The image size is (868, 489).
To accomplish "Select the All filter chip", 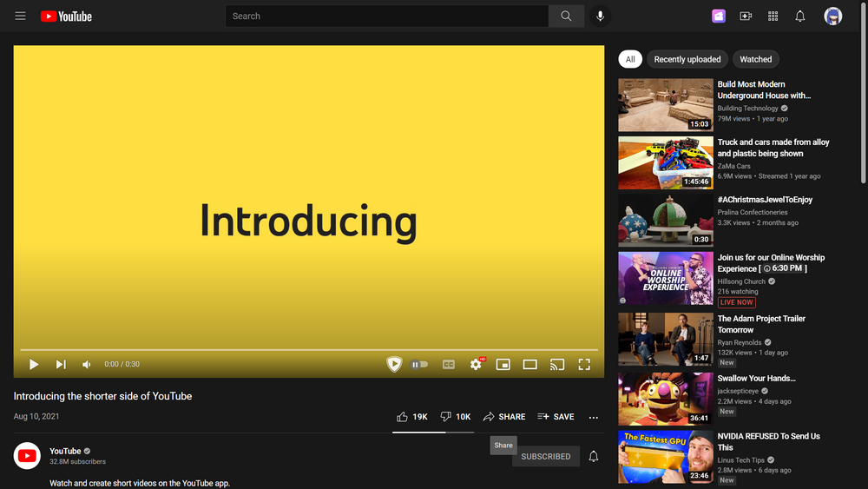I will point(630,59).
